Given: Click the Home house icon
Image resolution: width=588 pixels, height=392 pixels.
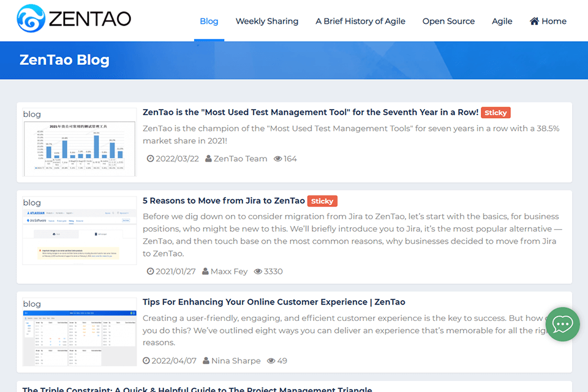Looking at the screenshot, I should click(x=534, y=21).
